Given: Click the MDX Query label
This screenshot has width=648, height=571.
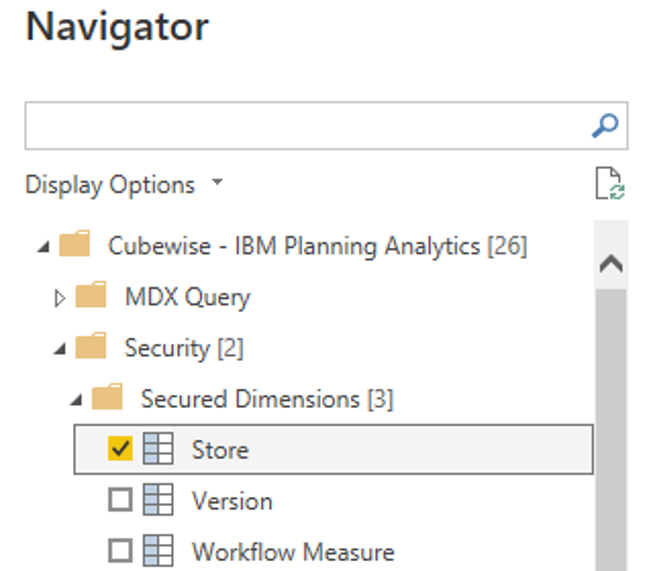Looking at the screenshot, I should coord(188,297).
